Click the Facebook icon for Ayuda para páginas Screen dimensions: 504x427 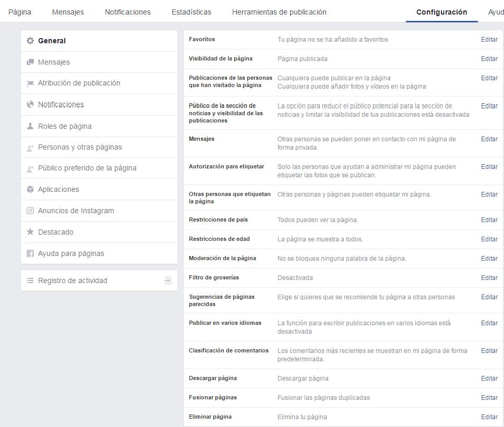[x=30, y=254]
